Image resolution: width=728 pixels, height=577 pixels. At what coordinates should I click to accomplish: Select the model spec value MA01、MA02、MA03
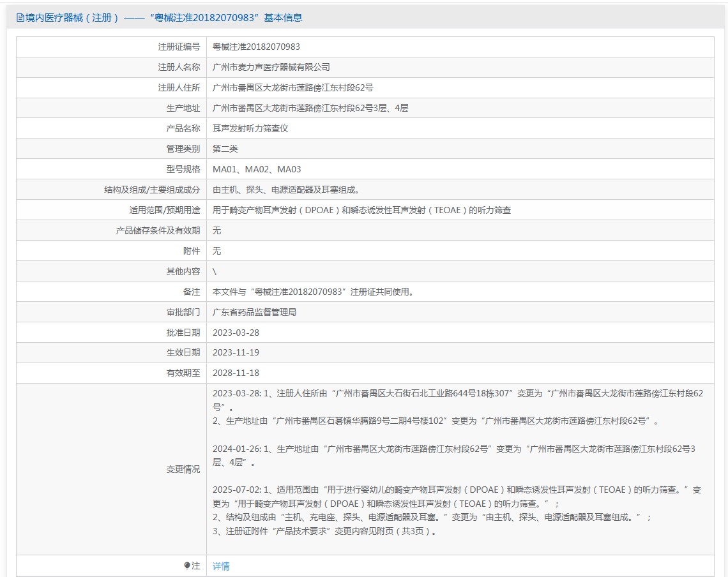pos(256,169)
